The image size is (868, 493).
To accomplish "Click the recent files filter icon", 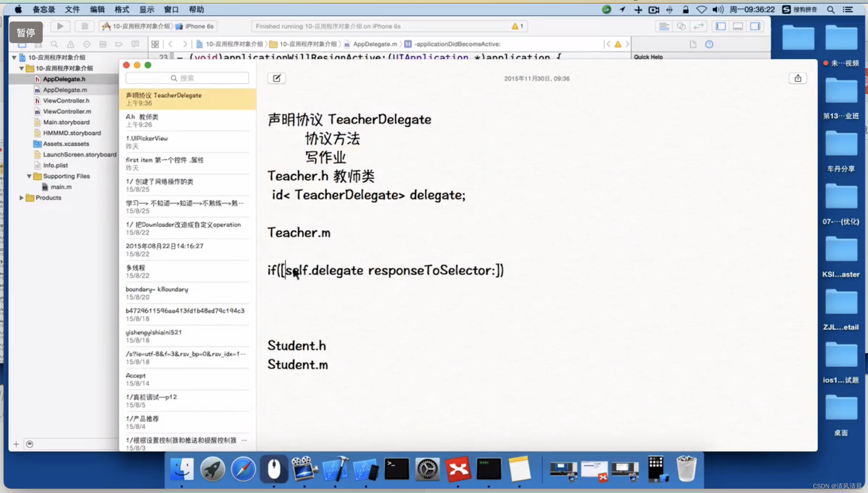I will tap(30, 444).
